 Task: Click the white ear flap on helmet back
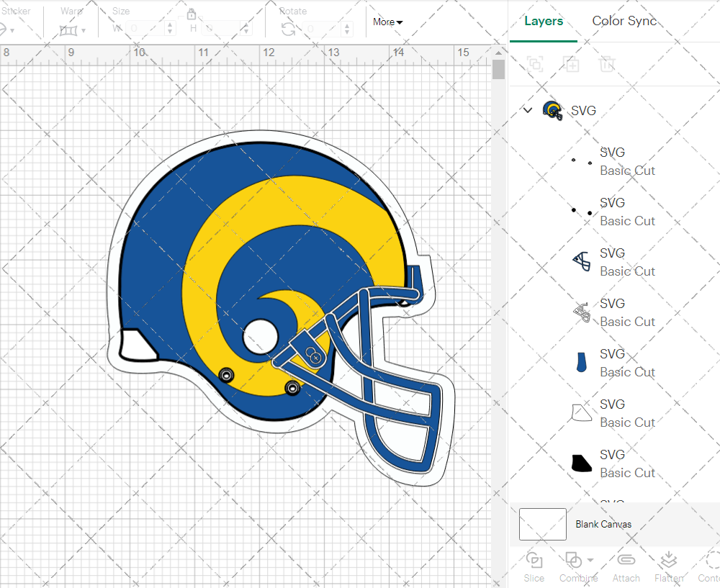click(x=137, y=345)
